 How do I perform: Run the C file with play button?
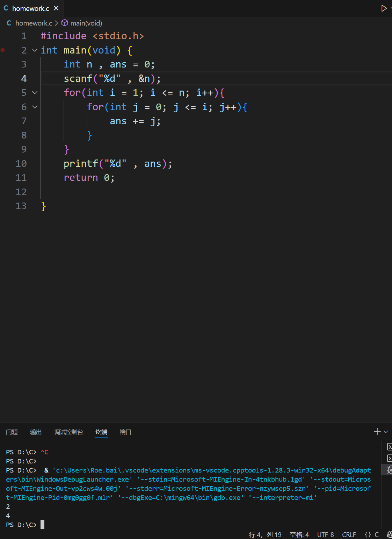click(384, 8)
